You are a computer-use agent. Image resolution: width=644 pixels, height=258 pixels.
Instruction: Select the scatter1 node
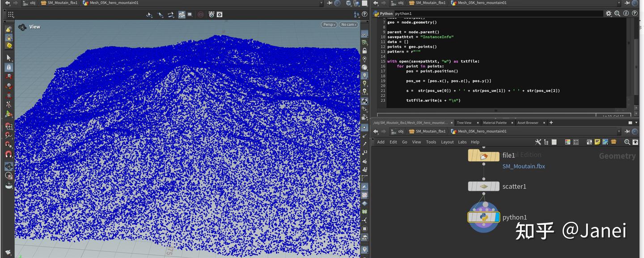483,186
